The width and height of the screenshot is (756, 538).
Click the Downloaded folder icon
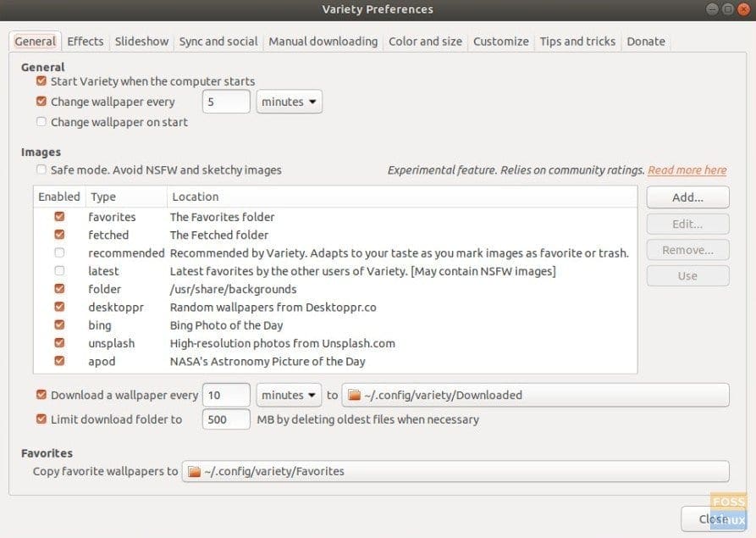tap(353, 395)
